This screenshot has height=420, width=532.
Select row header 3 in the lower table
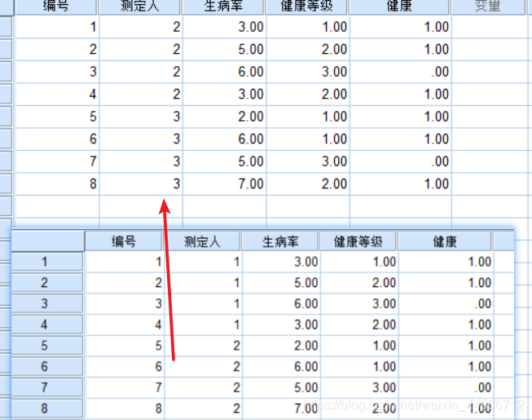click(46, 303)
